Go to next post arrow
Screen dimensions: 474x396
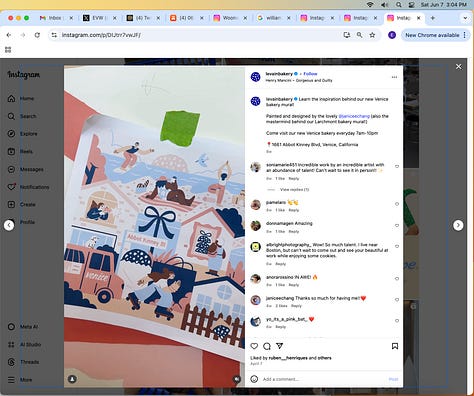458,225
